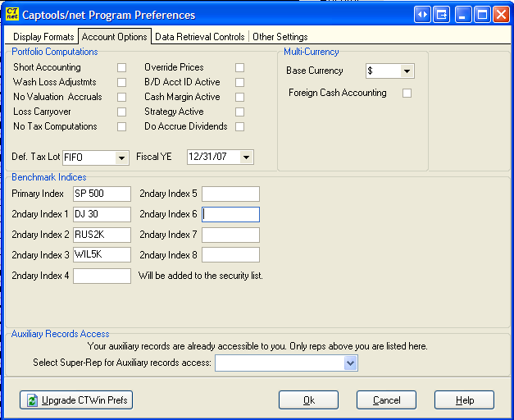Viewport: 514px width, 420px height.
Task: Open the Def. Tax Lot dropdown
Action: [x=121, y=157]
